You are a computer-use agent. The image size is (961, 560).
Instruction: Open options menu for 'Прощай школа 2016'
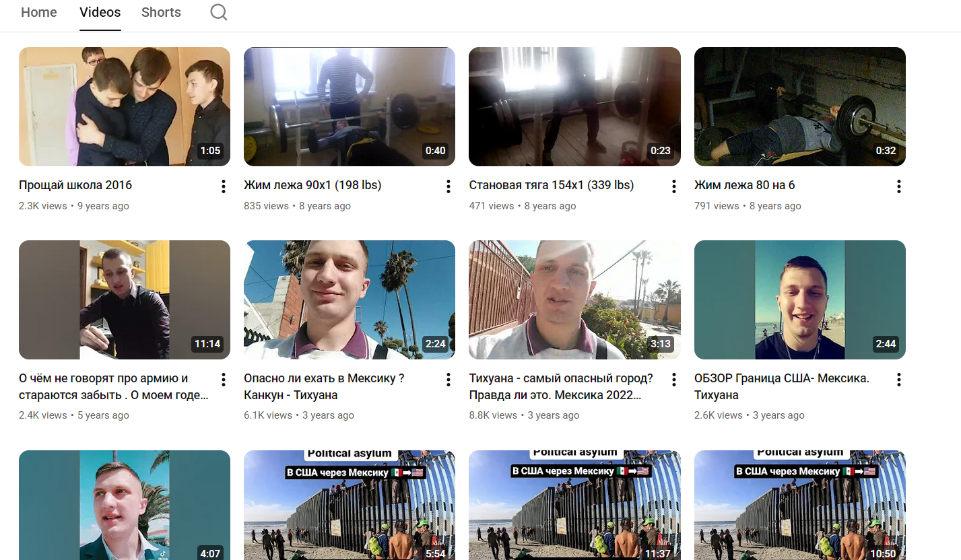tap(224, 186)
